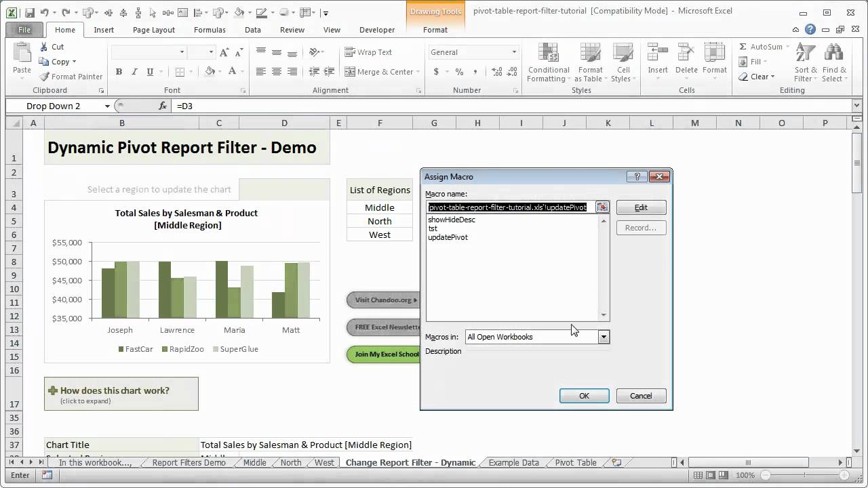Open Conditional Formatting options

[549, 63]
